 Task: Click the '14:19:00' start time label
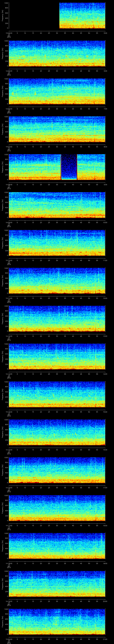(9, 601)
